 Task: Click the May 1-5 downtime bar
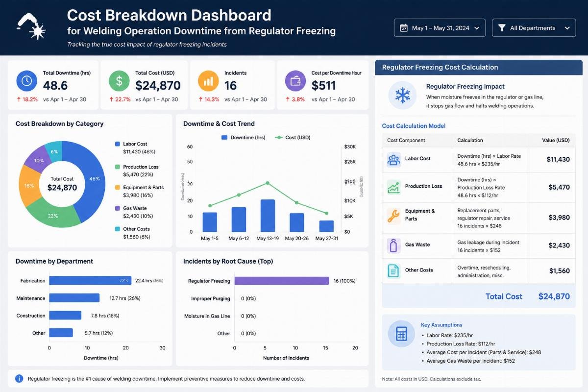[210, 222]
